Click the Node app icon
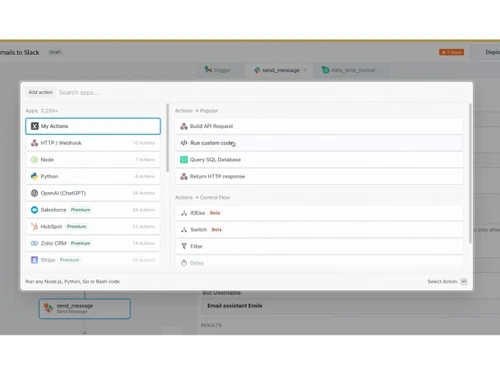This screenshot has height=375, width=500. pyautogui.click(x=34, y=160)
